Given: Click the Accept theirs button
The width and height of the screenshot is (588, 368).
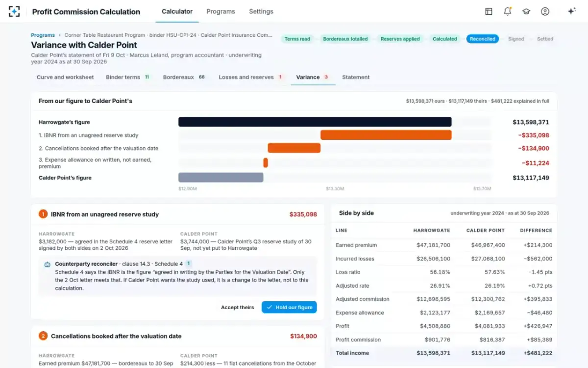Looking at the screenshot, I should coord(237,307).
